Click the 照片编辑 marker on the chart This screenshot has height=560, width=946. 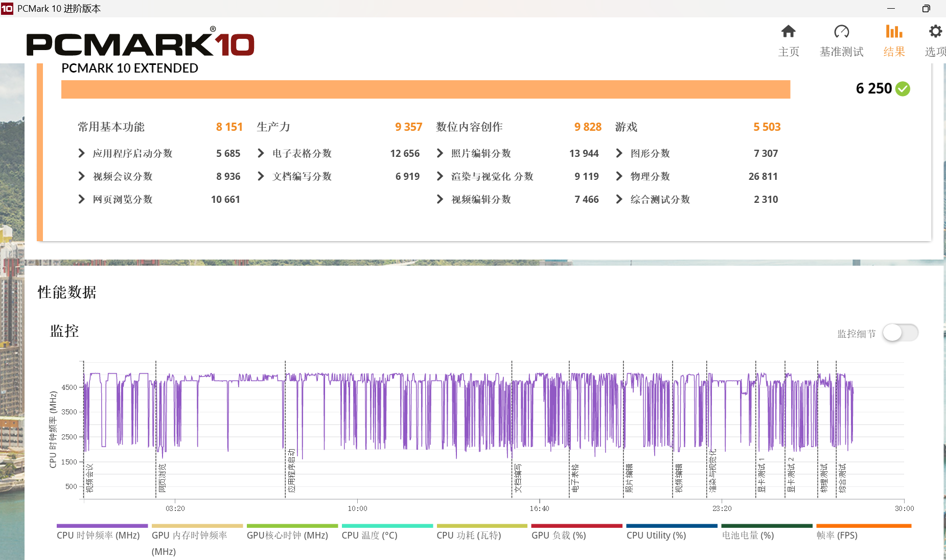point(630,478)
